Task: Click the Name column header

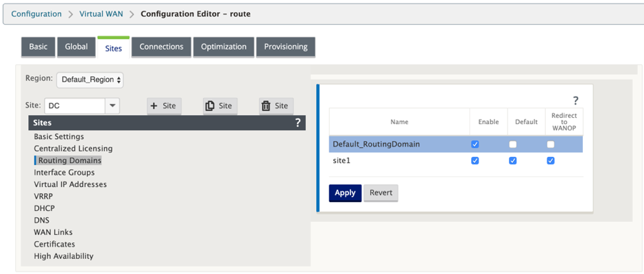Action: (399, 122)
